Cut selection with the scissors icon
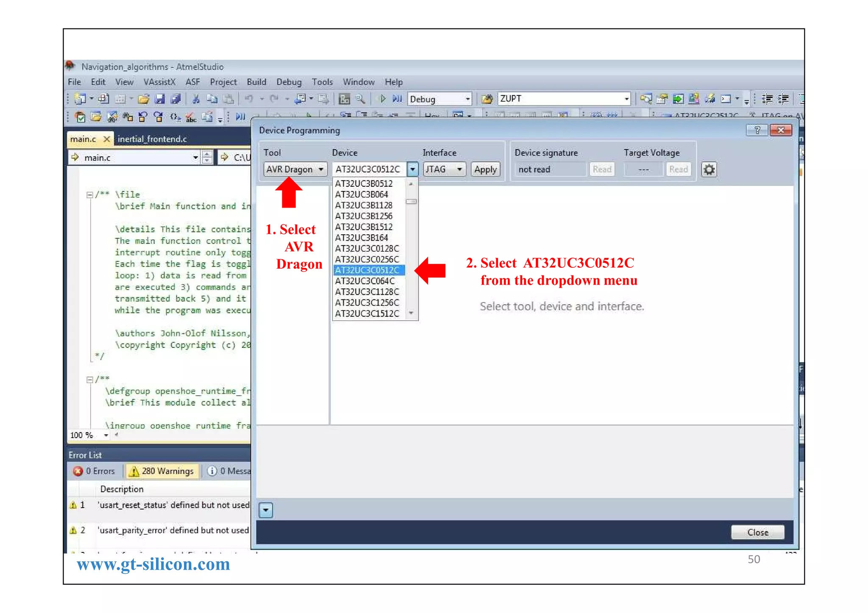868x613 pixels. [196, 99]
